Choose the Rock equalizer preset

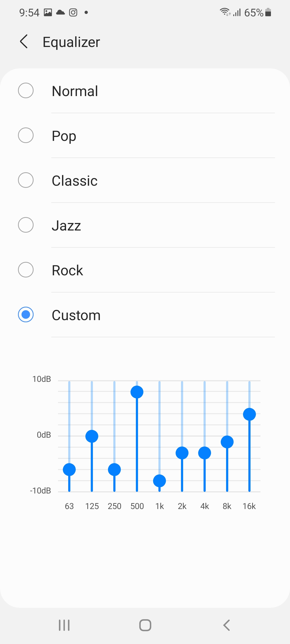(x=26, y=270)
